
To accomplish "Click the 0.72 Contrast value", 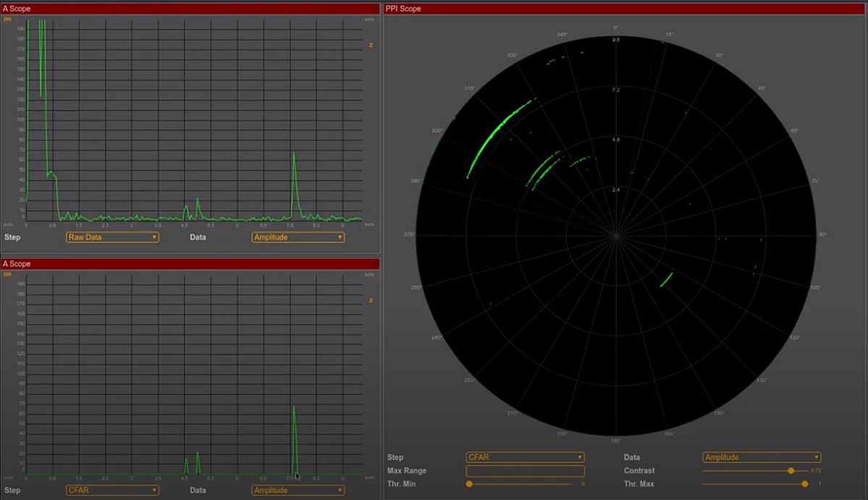I will coord(816,470).
